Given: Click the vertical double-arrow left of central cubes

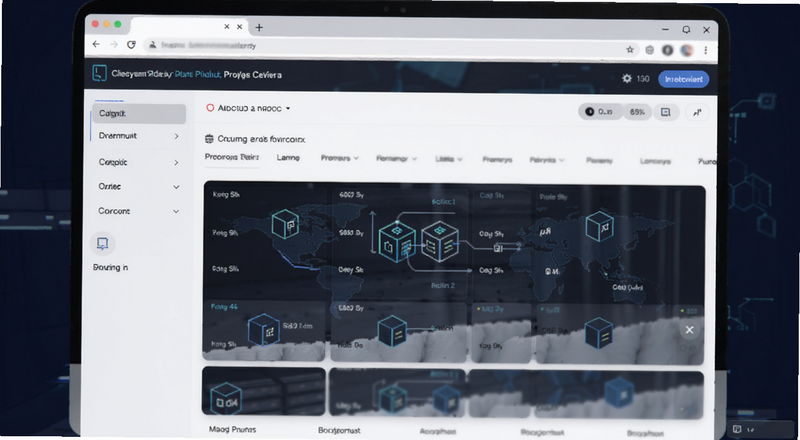Looking at the screenshot, I should 373,232.
